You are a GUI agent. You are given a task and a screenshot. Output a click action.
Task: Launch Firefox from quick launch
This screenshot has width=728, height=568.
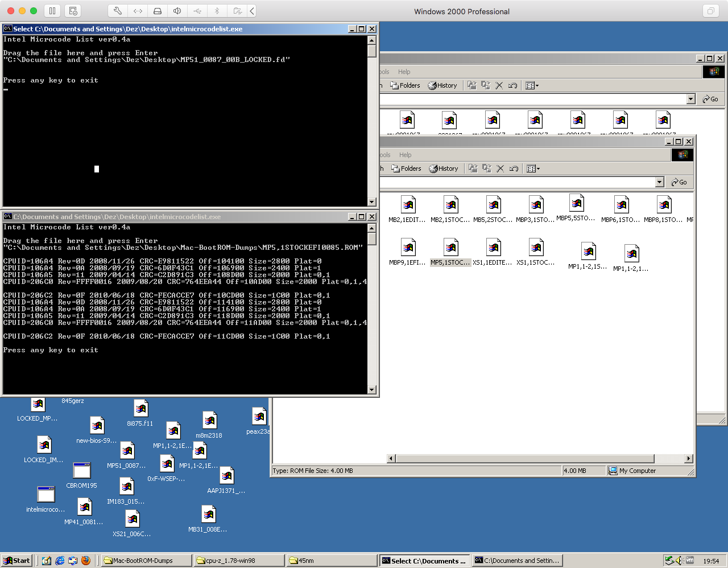(86, 561)
